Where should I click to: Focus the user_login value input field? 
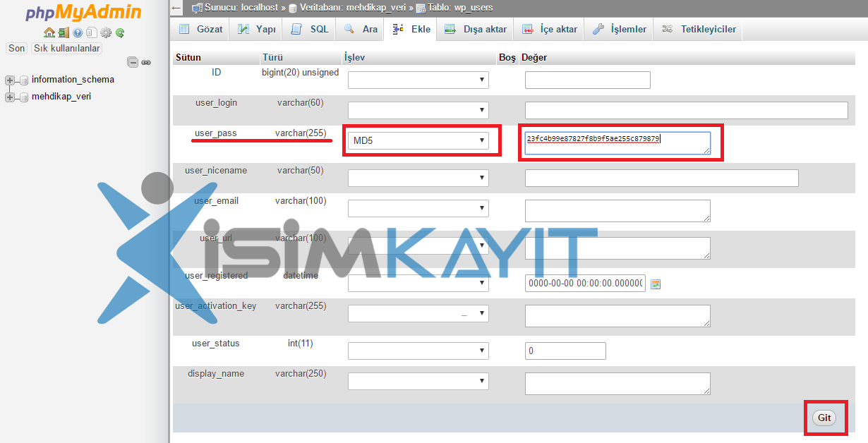(x=686, y=110)
